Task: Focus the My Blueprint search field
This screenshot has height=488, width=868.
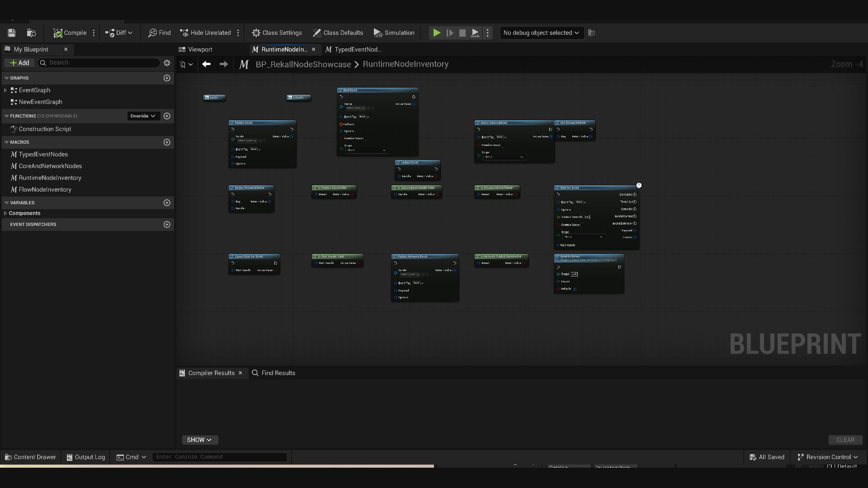Action: [x=99, y=63]
